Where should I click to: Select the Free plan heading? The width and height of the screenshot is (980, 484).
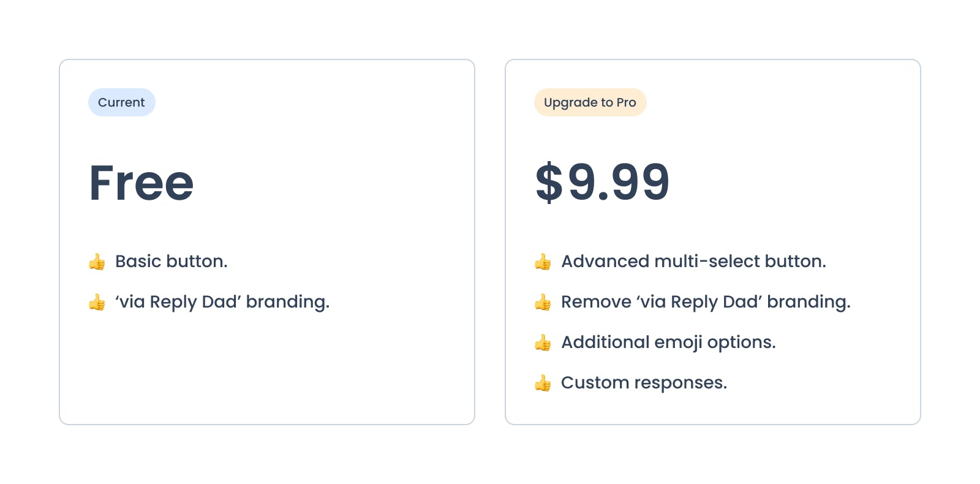coord(141,183)
